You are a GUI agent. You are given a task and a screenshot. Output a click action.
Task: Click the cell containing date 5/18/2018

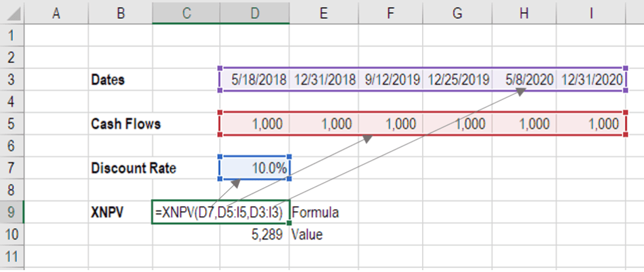(254, 79)
